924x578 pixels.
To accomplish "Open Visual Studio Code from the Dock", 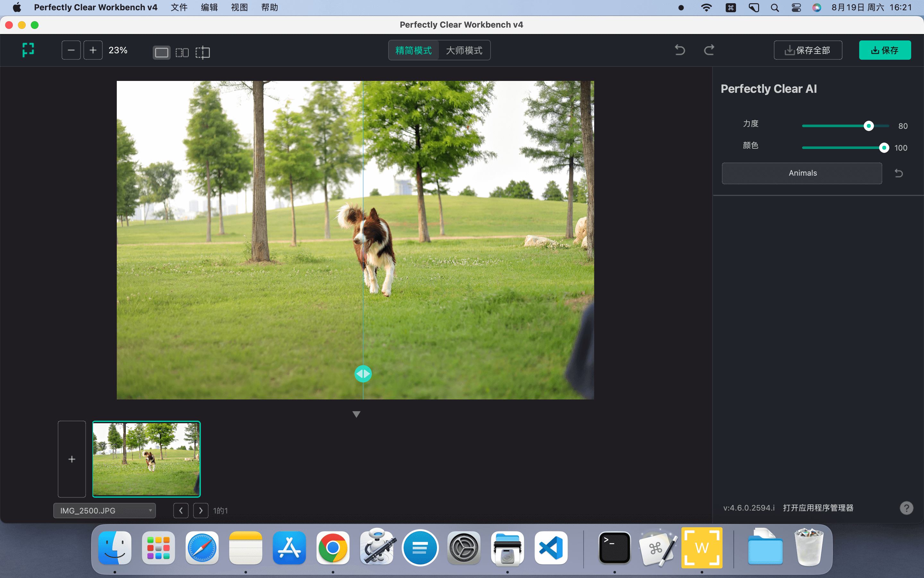I will [x=551, y=548].
